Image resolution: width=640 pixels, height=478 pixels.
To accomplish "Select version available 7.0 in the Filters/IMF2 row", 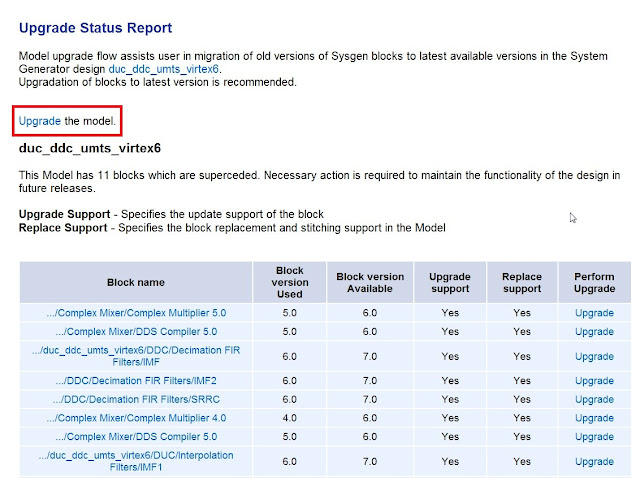I will 370,381.
